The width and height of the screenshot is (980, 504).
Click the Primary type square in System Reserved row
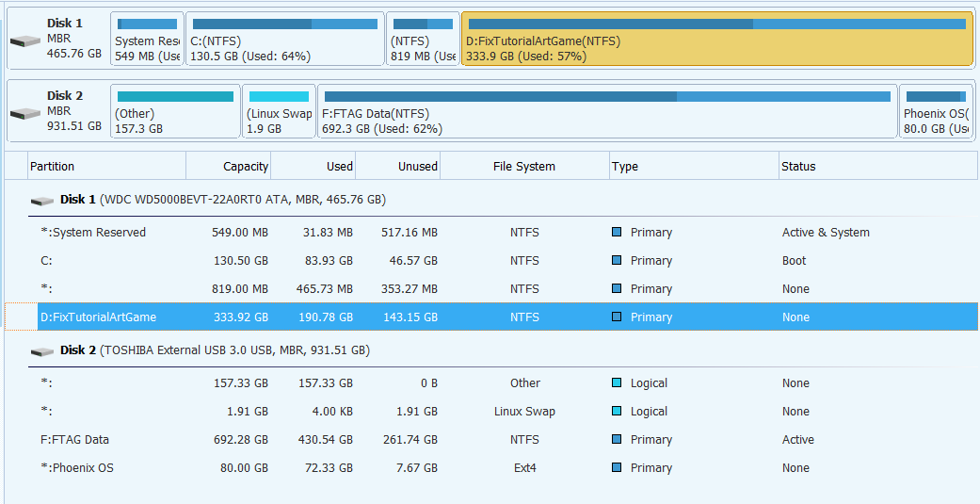[617, 232]
